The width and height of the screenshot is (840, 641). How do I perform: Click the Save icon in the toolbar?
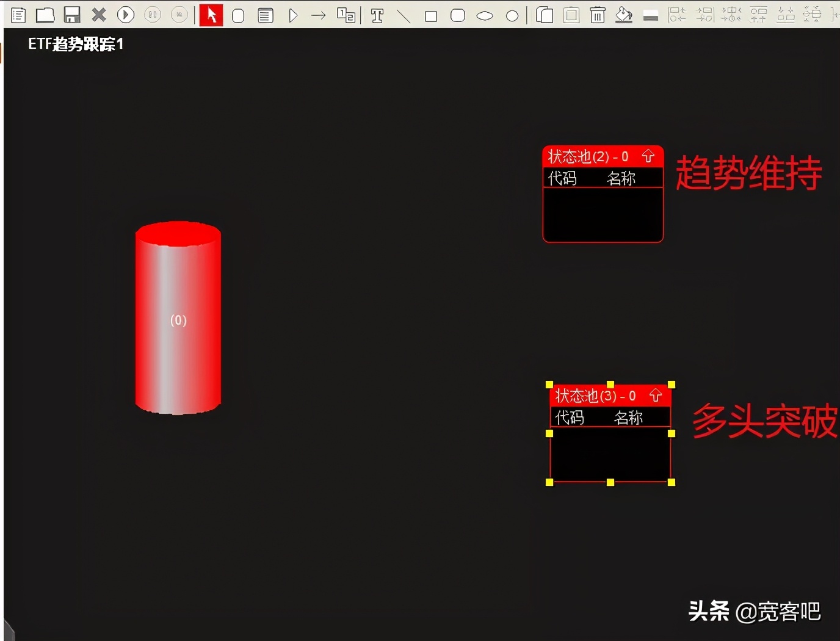(x=72, y=15)
